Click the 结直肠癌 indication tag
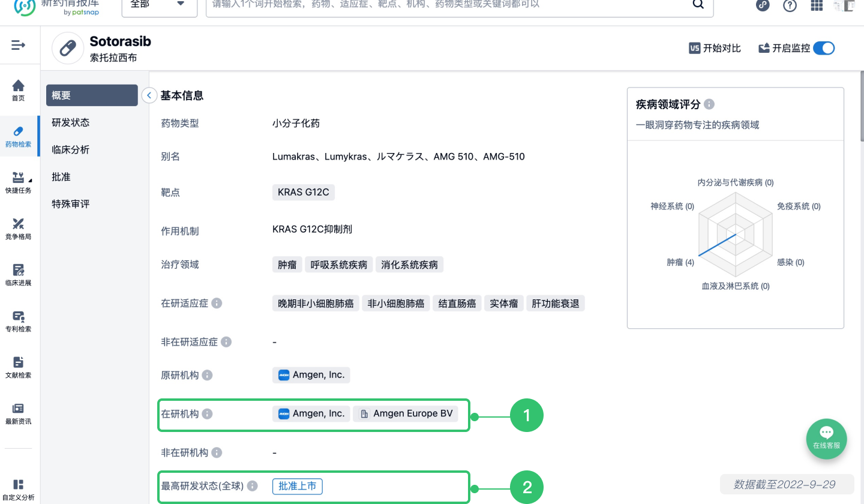Image resolution: width=864 pixels, height=504 pixels. click(x=457, y=304)
